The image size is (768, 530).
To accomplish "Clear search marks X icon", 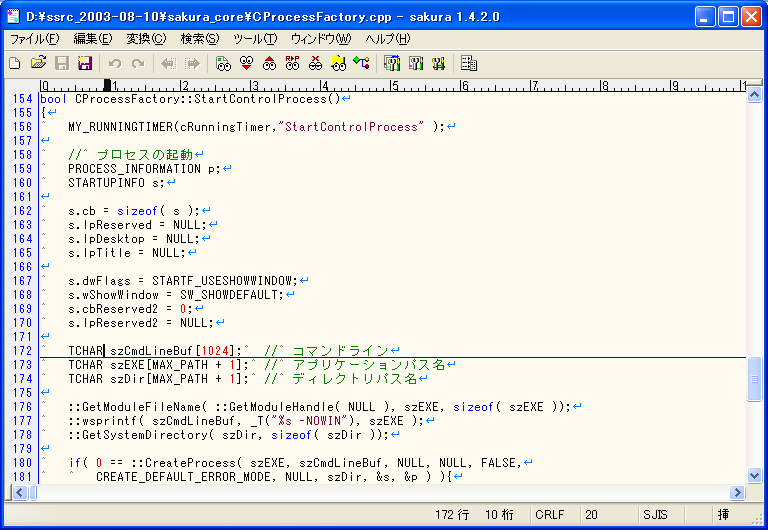I will pos(315,63).
